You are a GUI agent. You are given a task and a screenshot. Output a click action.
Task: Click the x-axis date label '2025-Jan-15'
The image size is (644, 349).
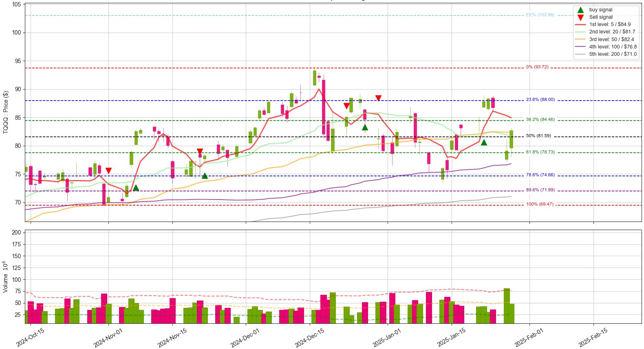[x=452, y=338]
